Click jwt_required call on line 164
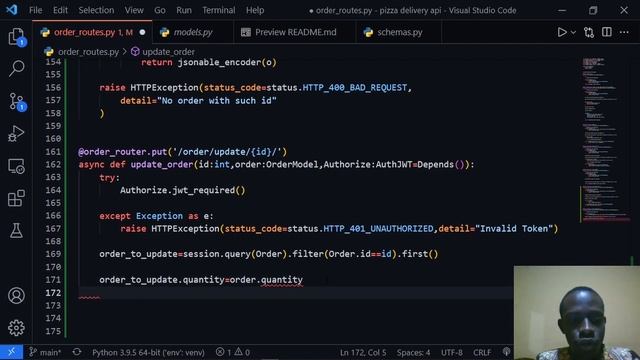This screenshot has height=360, width=640. click(209, 190)
